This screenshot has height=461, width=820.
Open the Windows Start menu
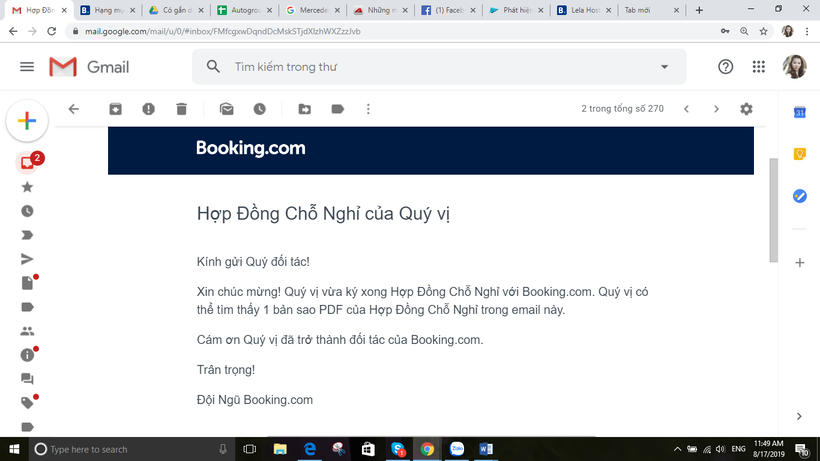click(x=14, y=449)
